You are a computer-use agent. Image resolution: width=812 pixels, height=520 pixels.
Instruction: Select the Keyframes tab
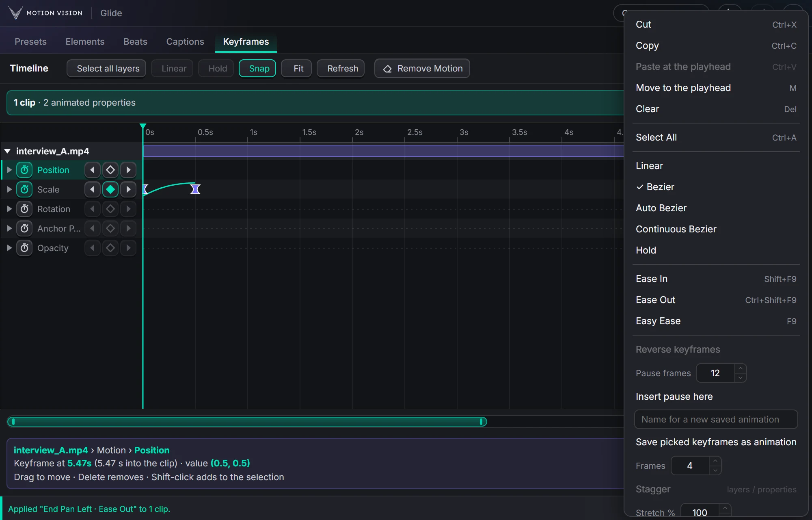246,41
